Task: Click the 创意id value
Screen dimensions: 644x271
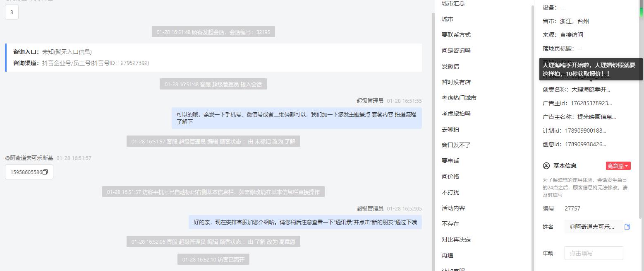Action: pyautogui.click(x=585, y=144)
